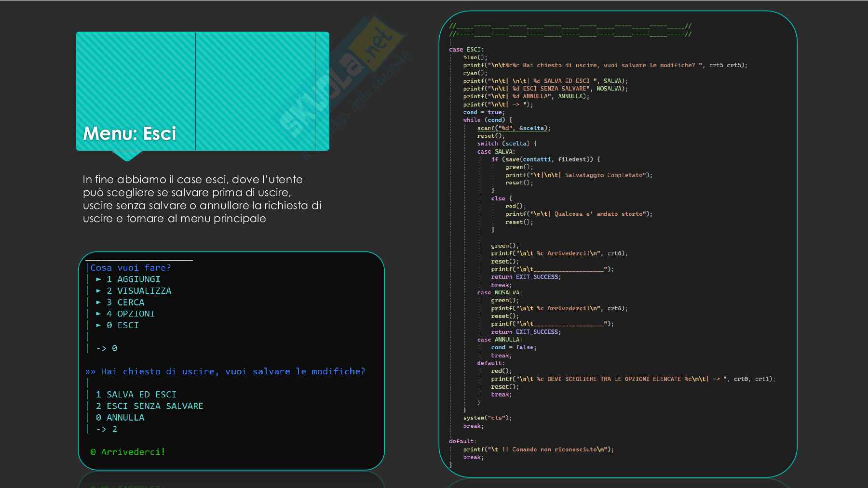Click the 'case NOSALVA:' code line
The width and height of the screenshot is (868, 488).
pos(500,292)
